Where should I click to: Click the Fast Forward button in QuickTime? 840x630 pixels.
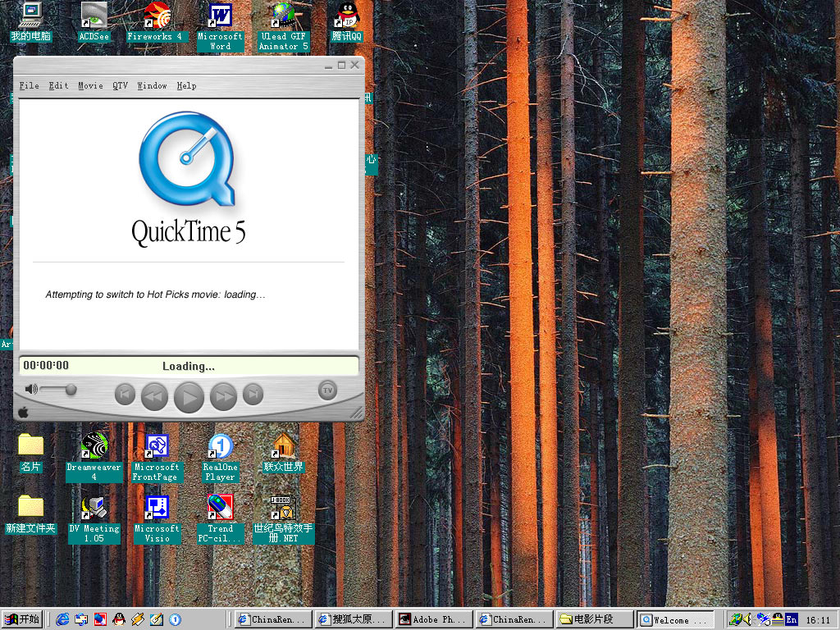[x=223, y=396]
